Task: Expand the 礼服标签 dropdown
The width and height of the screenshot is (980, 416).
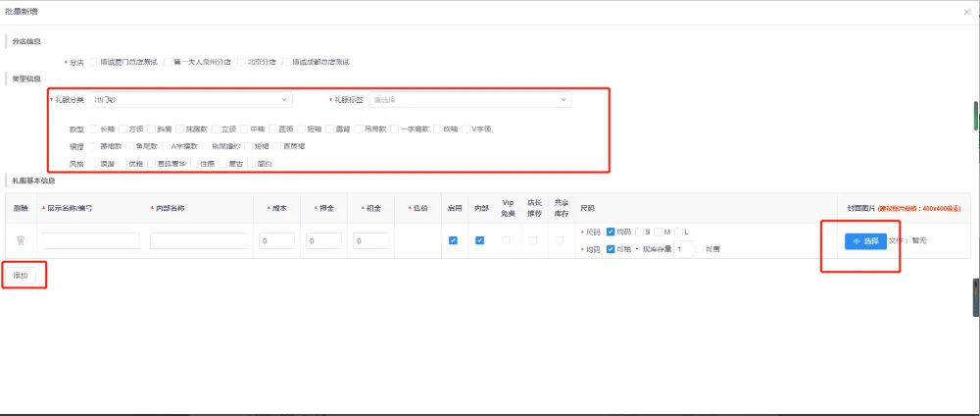Action: [469, 99]
